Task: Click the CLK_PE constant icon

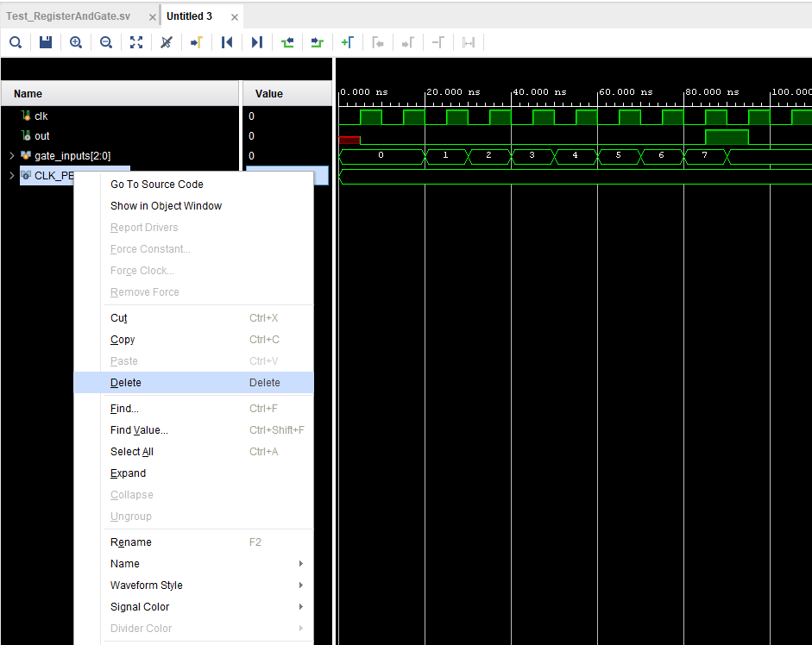Action: [x=26, y=175]
